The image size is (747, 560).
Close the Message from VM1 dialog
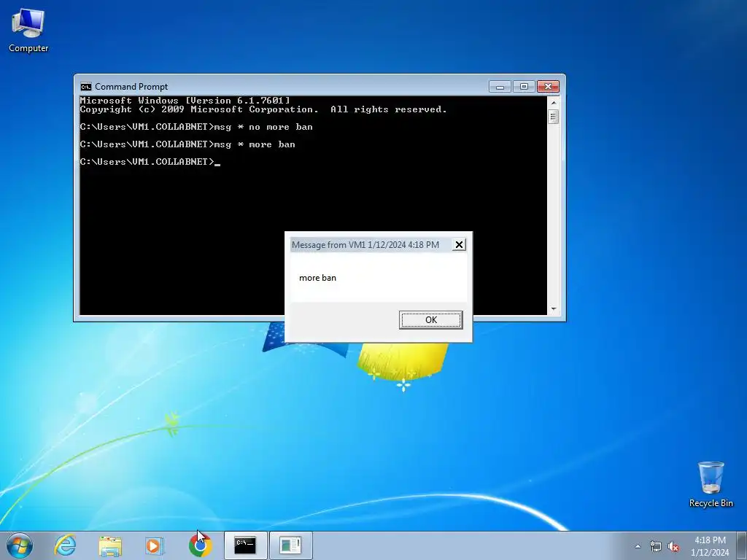459,244
